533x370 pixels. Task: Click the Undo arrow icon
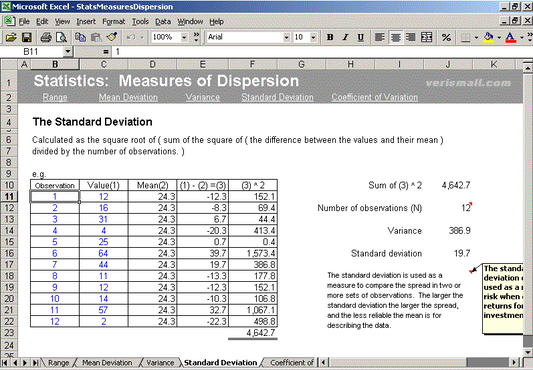pos(131,37)
